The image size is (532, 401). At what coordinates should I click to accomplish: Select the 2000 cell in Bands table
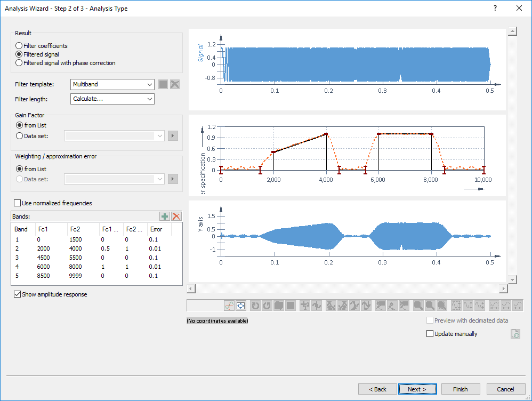43,248
